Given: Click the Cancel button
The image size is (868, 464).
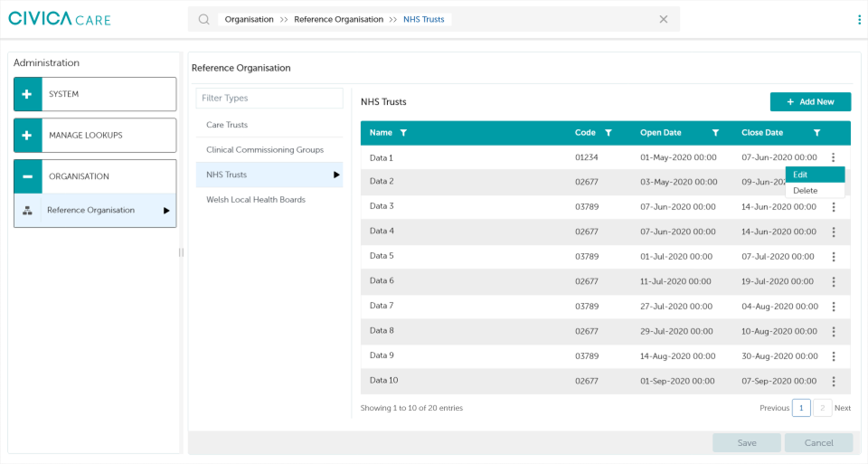Looking at the screenshot, I should point(819,443).
